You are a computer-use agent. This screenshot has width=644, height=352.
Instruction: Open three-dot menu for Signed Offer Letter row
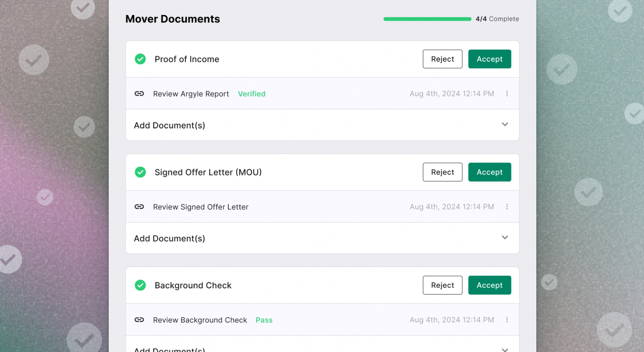coord(507,207)
